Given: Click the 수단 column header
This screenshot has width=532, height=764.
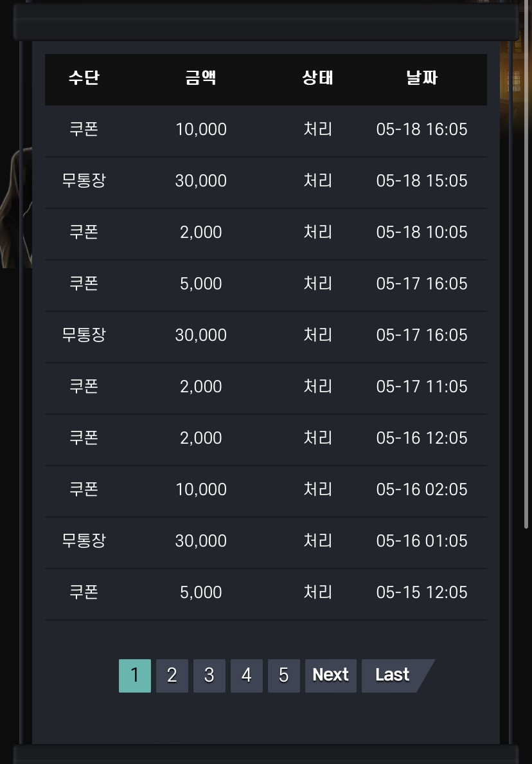Looking at the screenshot, I should (84, 77).
